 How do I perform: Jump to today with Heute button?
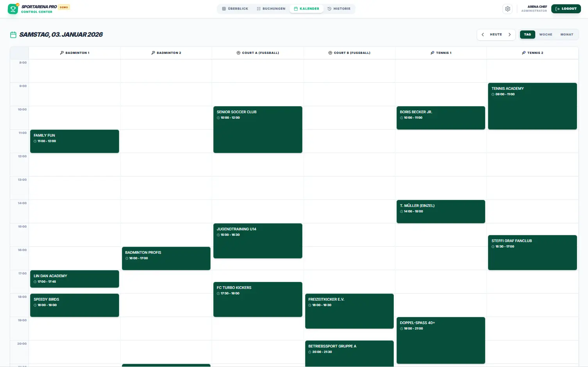point(496,35)
